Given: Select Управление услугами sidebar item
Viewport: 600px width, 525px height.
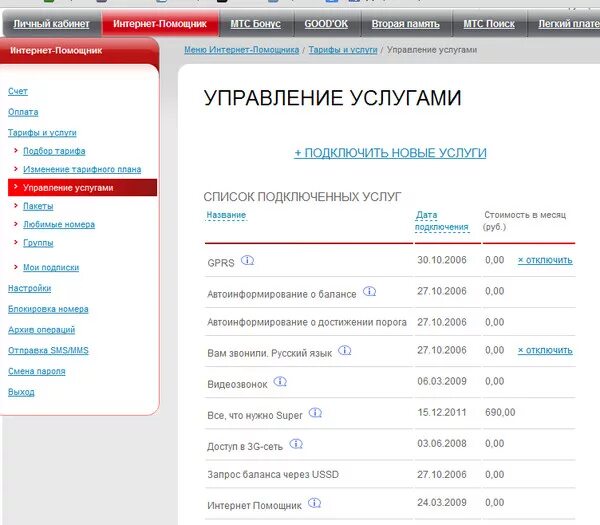Looking at the screenshot, I should 82,188.
